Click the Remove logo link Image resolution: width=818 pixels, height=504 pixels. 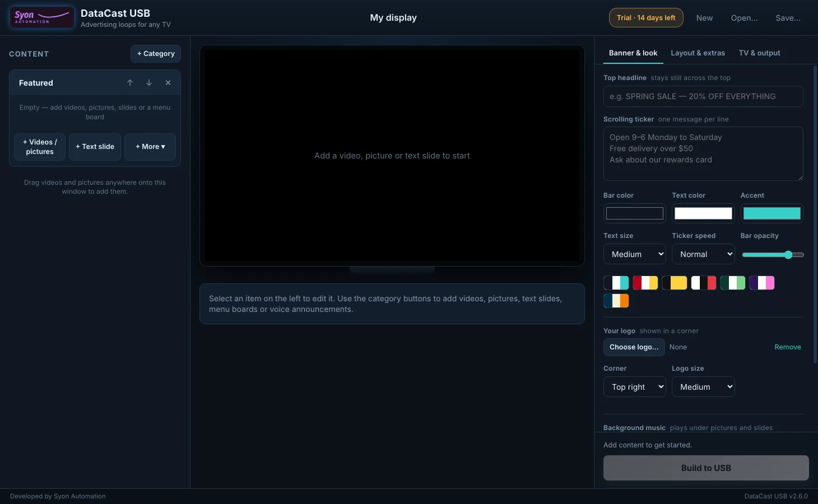[788, 347]
